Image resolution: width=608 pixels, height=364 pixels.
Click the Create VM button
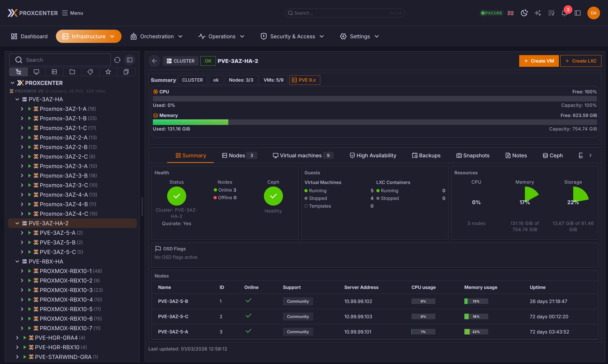pyautogui.click(x=539, y=61)
